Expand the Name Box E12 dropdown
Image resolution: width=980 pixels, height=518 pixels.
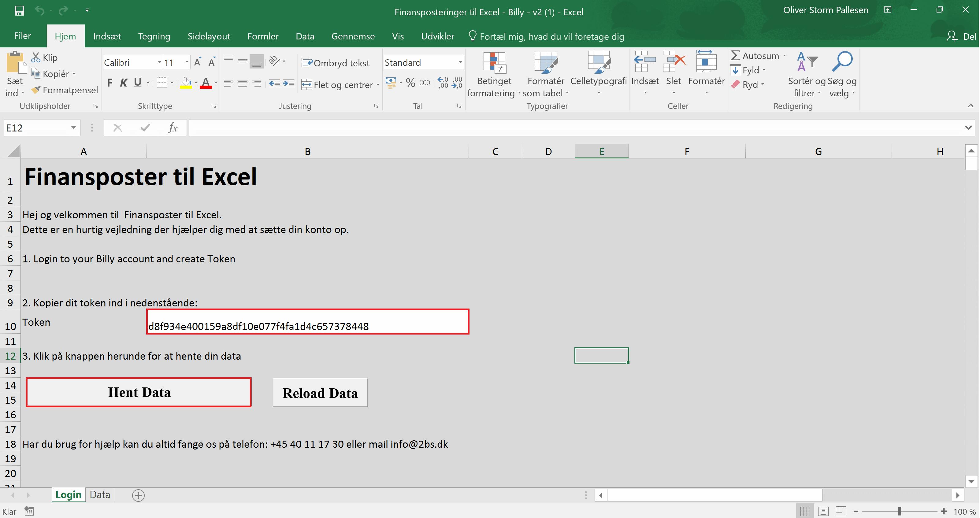[73, 128]
